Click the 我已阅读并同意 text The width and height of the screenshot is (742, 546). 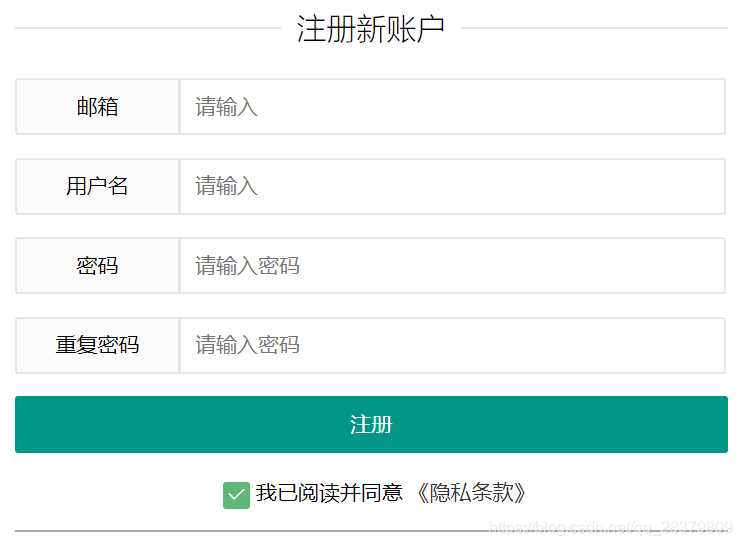tap(329, 493)
